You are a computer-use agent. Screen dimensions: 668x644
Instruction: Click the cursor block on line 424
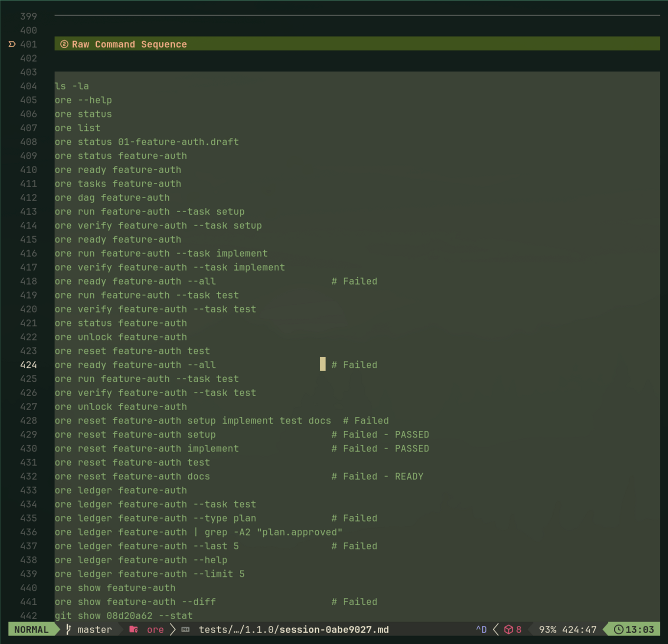pyautogui.click(x=322, y=365)
